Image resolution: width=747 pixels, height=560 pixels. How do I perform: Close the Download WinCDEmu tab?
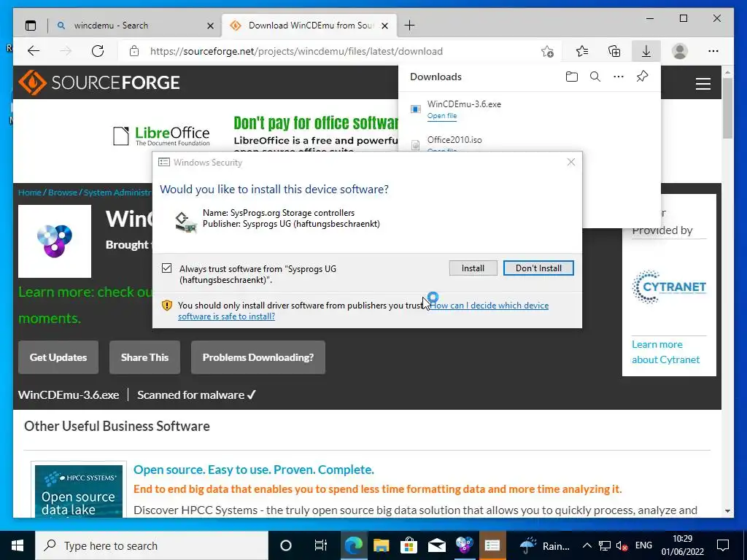click(385, 26)
